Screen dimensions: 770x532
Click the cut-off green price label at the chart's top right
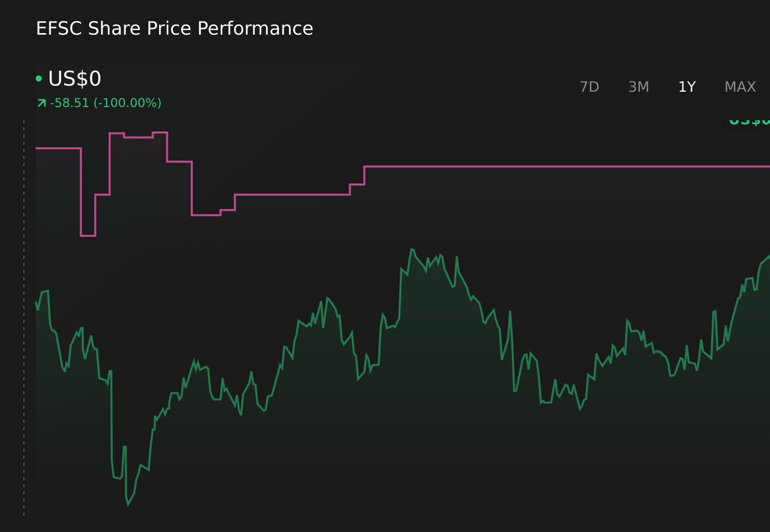pos(749,121)
